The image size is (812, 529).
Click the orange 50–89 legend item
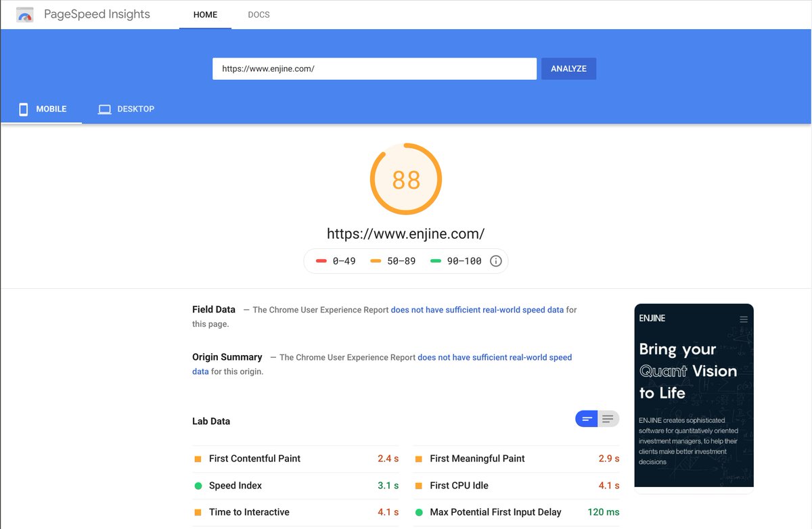tap(393, 261)
